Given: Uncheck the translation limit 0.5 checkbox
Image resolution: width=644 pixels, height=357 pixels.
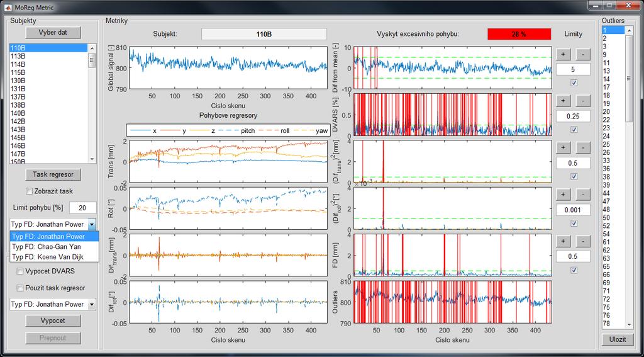Looking at the screenshot, I should 574,176.
